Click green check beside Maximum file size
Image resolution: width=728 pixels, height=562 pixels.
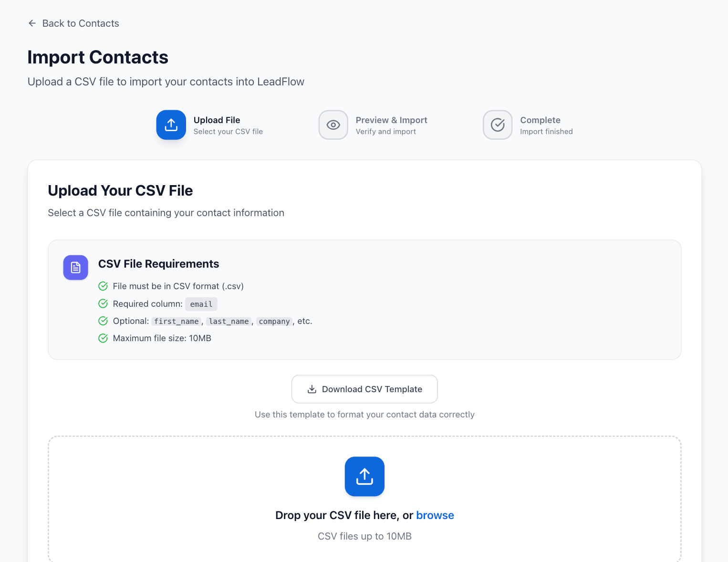[103, 338]
